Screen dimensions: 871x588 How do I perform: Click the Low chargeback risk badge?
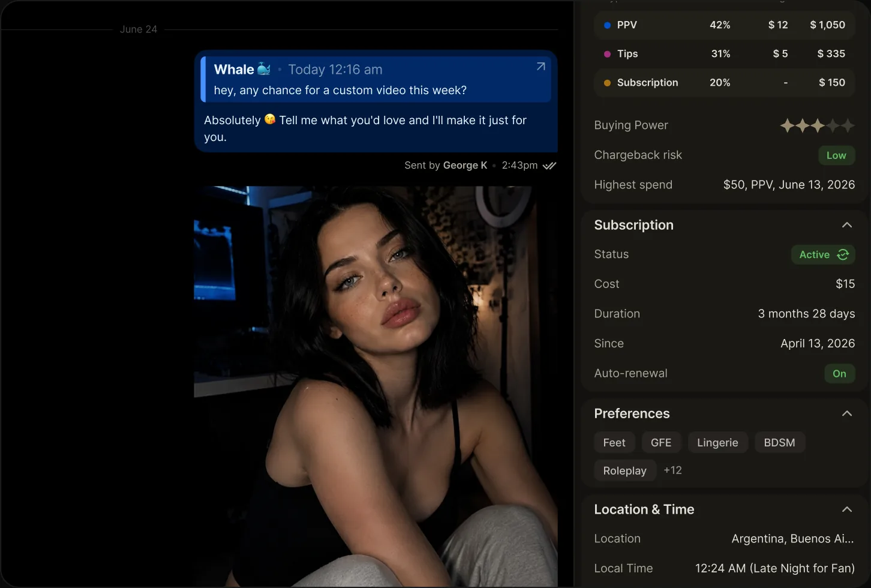click(x=836, y=155)
